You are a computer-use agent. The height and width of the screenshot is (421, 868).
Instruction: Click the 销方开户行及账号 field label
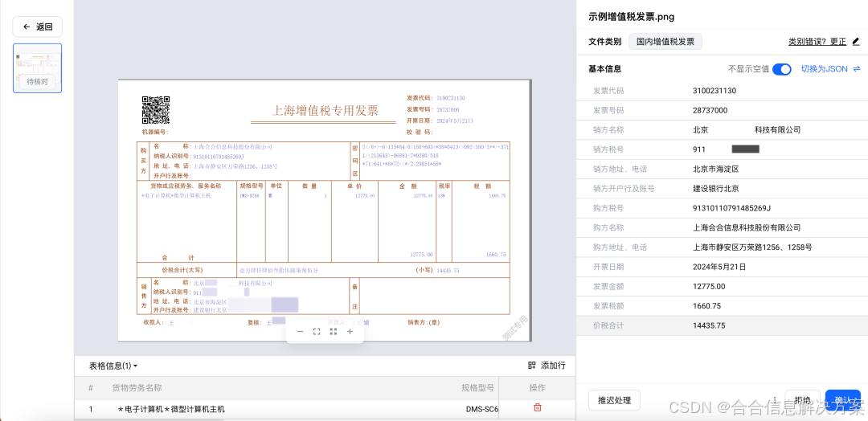(624, 189)
